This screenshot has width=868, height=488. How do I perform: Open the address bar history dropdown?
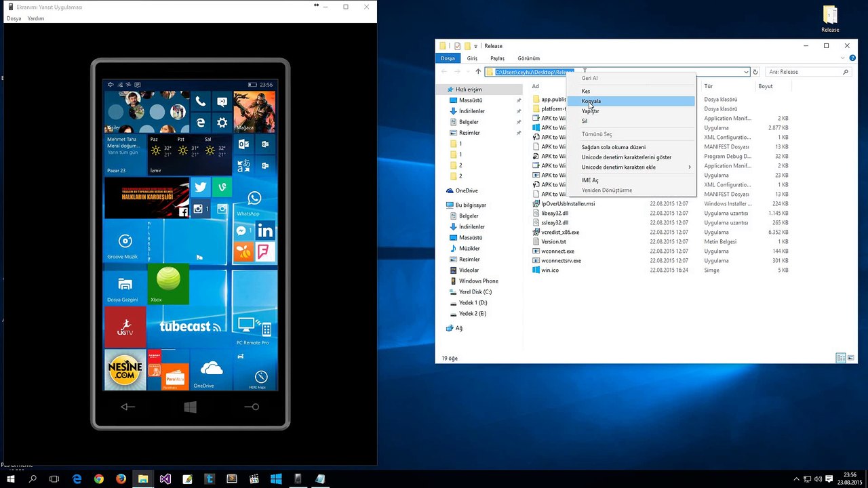tap(746, 72)
